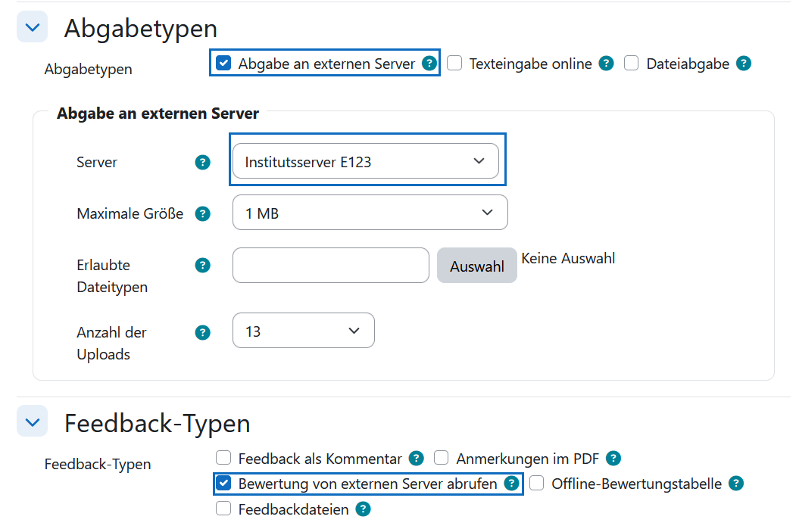The height and width of the screenshot is (532, 796).
Task: Enable Feedback als Kommentar checkbox
Action: [x=223, y=458]
